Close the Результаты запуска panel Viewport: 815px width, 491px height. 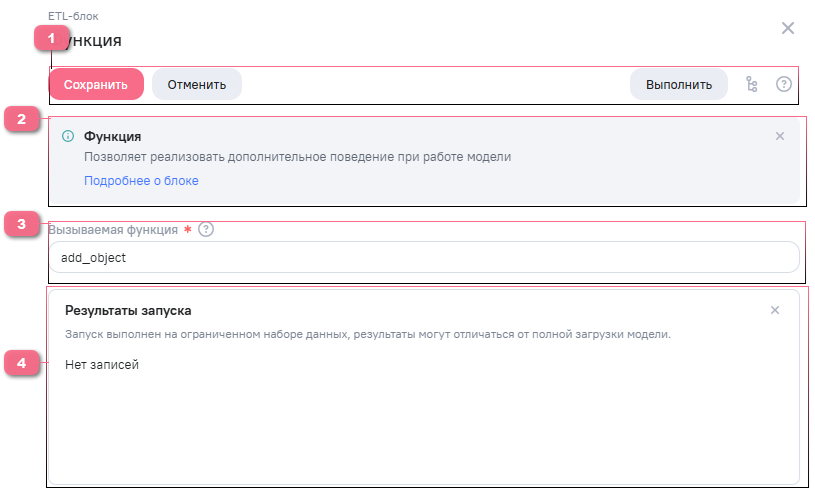tap(774, 310)
